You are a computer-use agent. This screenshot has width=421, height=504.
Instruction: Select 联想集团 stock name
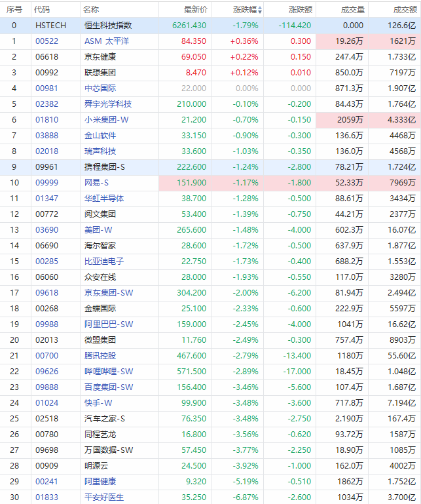[x=100, y=73]
